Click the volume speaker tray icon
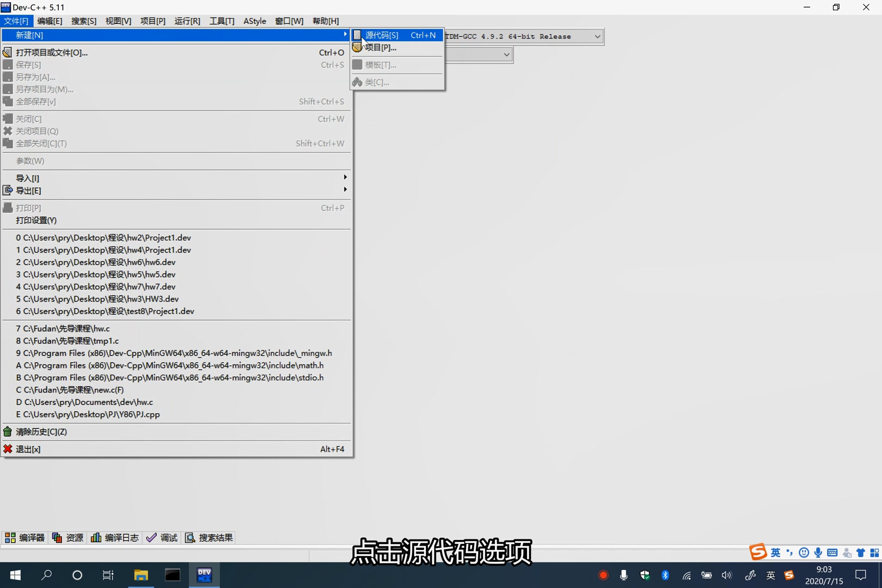Image resolution: width=882 pixels, height=588 pixels. 727,575
